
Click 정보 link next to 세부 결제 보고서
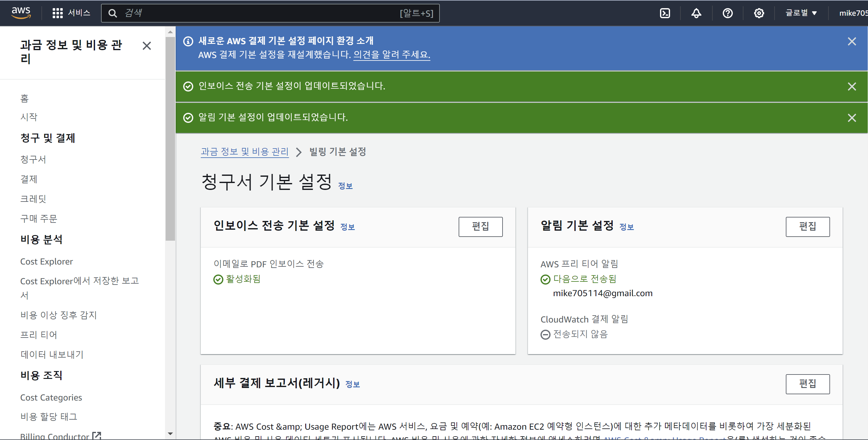point(353,385)
